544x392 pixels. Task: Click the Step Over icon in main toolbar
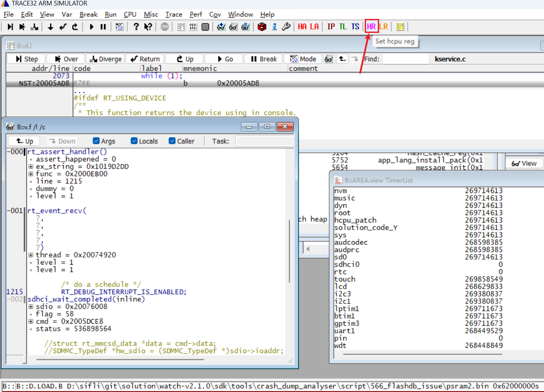[22, 27]
